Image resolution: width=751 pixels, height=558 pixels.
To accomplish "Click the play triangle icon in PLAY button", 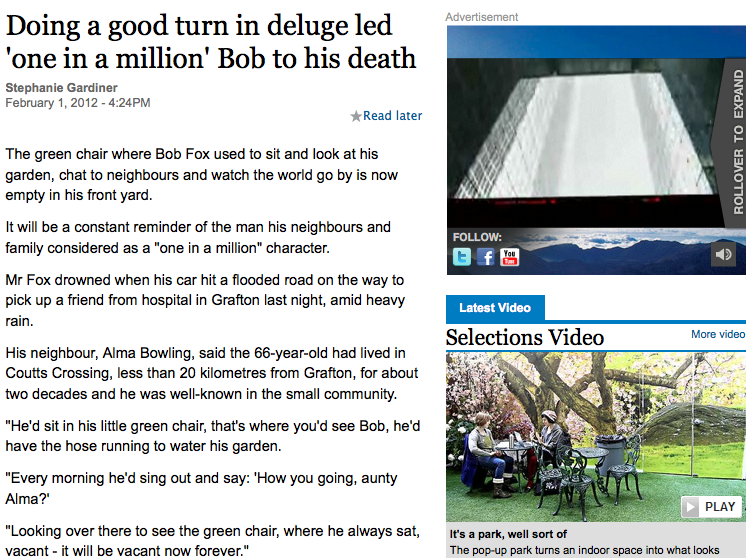I will click(x=690, y=507).
